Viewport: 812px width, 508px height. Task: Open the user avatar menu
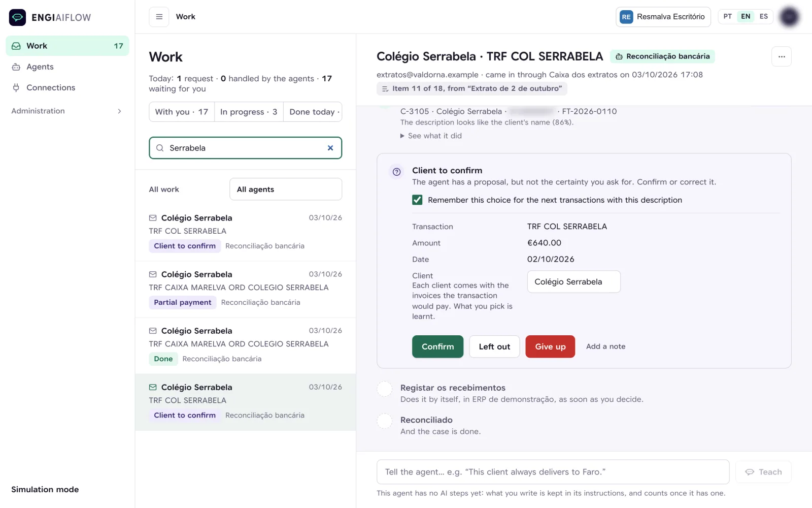tap(789, 17)
